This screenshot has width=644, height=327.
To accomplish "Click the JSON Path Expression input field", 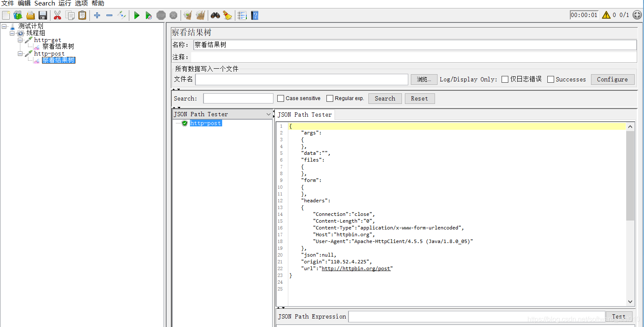I will 476,316.
